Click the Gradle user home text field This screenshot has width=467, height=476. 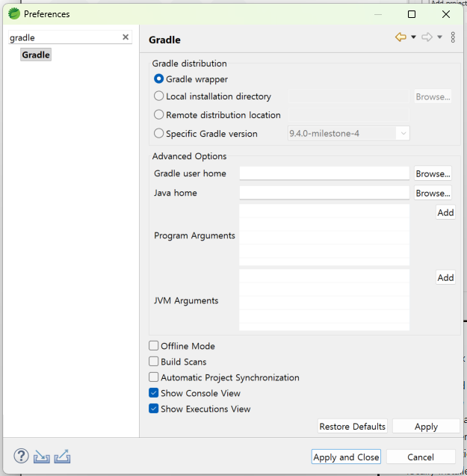pyautogui.click(x=324, y=173)
